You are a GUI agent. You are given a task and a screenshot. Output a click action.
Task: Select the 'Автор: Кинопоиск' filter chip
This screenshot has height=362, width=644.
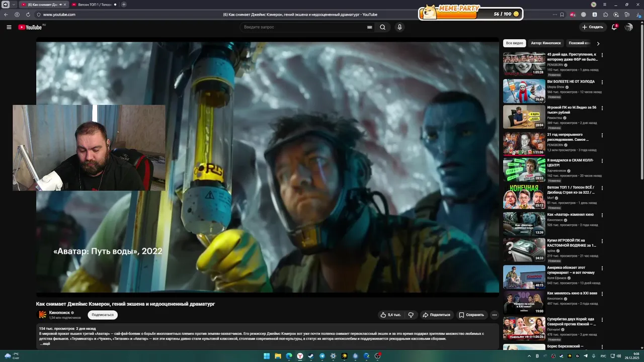coord(545,43)
